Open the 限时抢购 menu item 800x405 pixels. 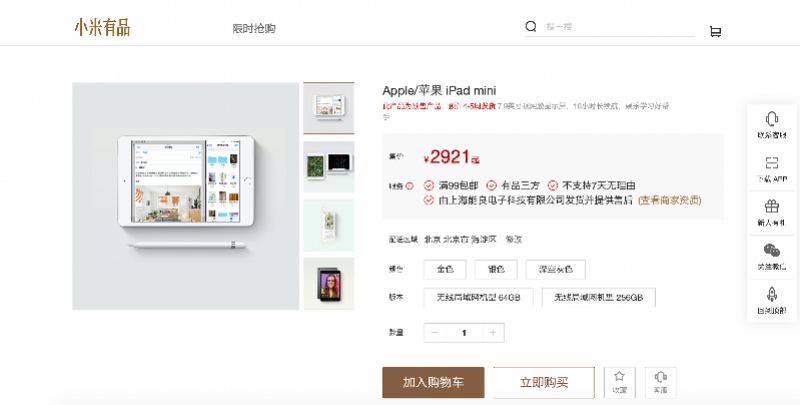[254, 29]
